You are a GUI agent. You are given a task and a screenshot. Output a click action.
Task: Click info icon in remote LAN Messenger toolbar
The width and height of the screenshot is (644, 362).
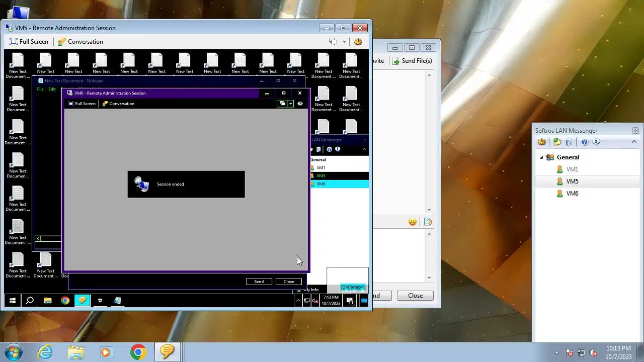(x=338, y=149)
